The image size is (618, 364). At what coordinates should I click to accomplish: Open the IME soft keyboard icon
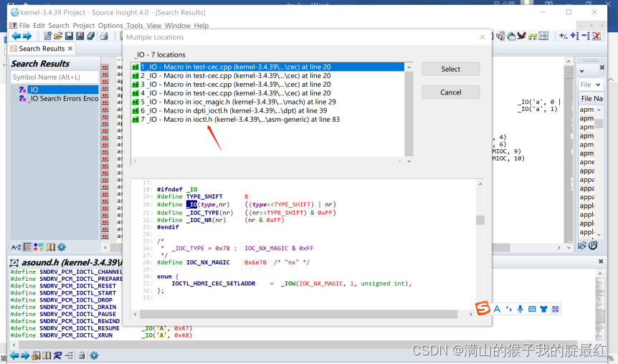532,310
